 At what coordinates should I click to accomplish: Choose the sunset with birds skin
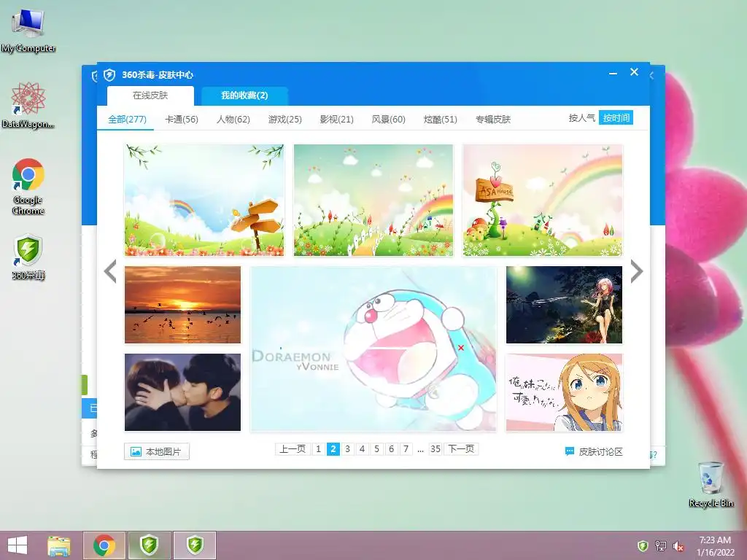click(182, 305)
